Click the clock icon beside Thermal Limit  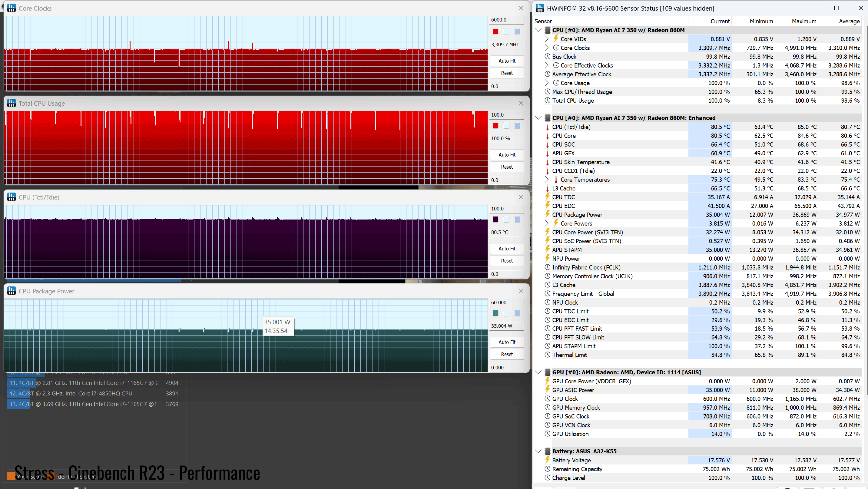tap(547, 355)
